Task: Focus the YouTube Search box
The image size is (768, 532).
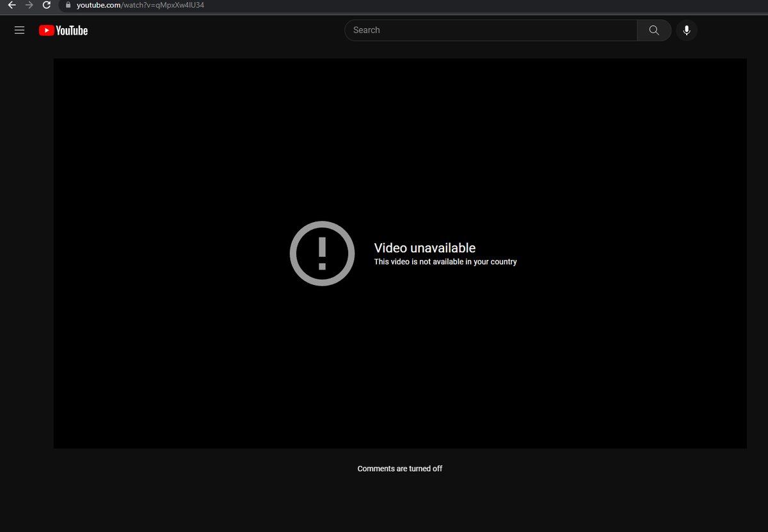Action: 491,30
